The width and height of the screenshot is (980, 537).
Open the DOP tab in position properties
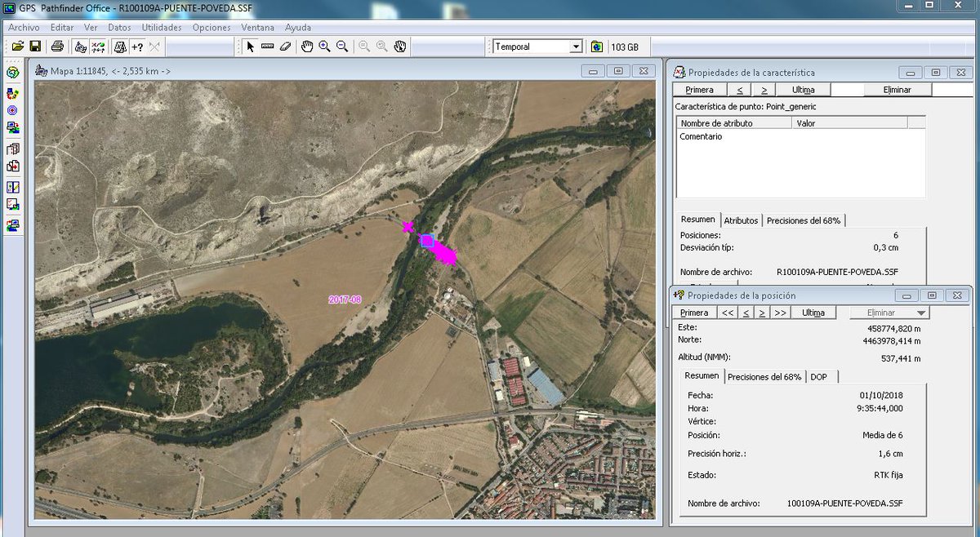pyautogui.click(x=818, y=376)
